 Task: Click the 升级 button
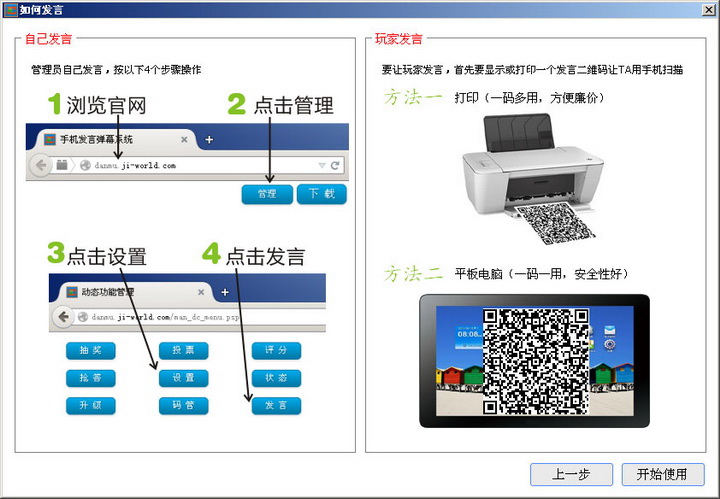pos(90,405)
